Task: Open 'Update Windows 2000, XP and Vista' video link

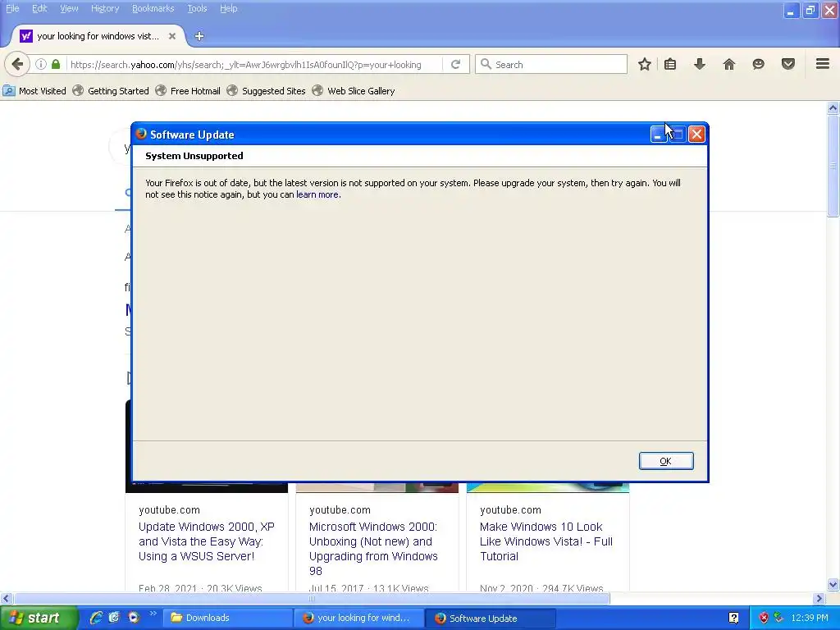Action: click(x=206, y=541)
